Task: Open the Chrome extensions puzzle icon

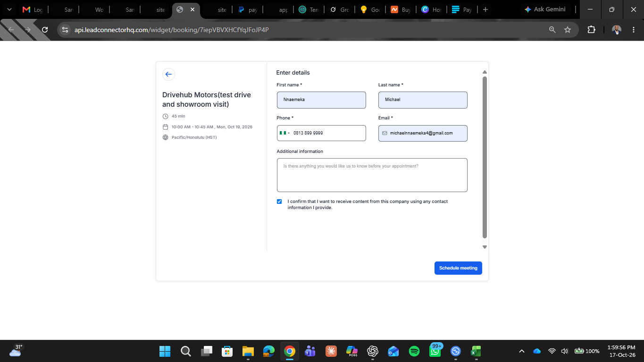Action: pos(591,30)
